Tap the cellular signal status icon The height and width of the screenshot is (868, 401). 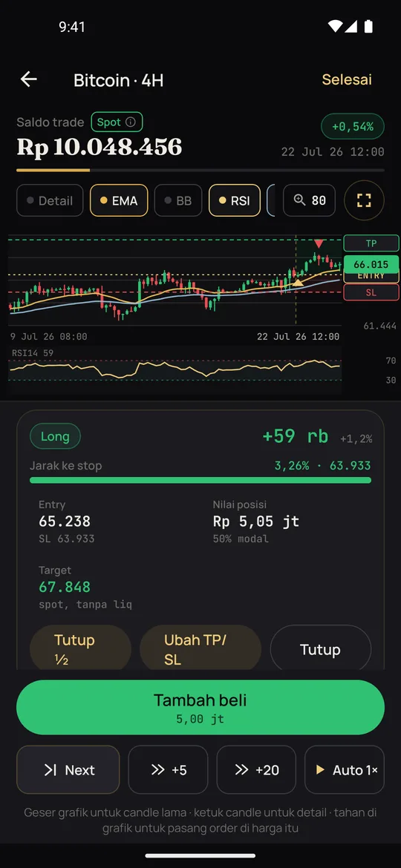click(351, 26)
